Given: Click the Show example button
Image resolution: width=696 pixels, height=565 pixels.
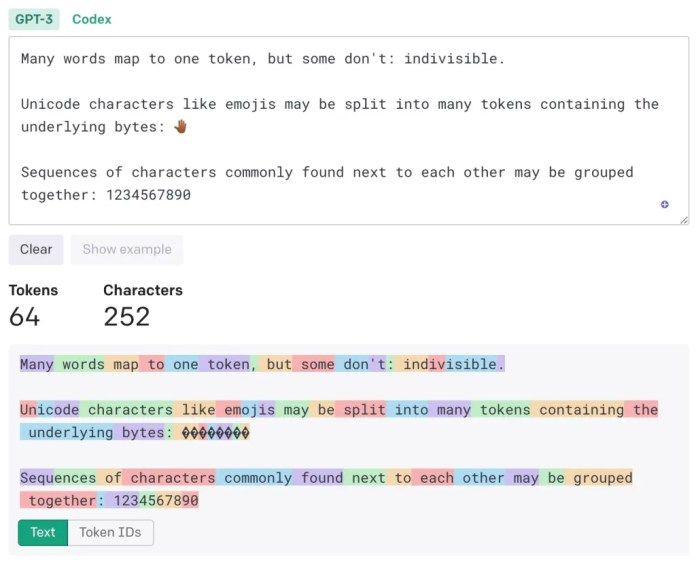Looking at the screenshot, I should pyautogui.click(x=127, y=249).
